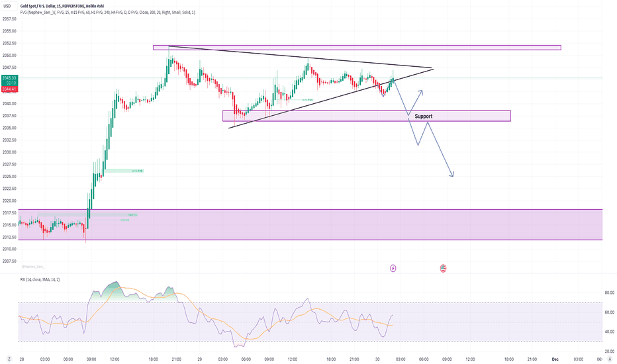
Task: Click the 40.00 RSI scale label
Action: [x=609, y=332]
